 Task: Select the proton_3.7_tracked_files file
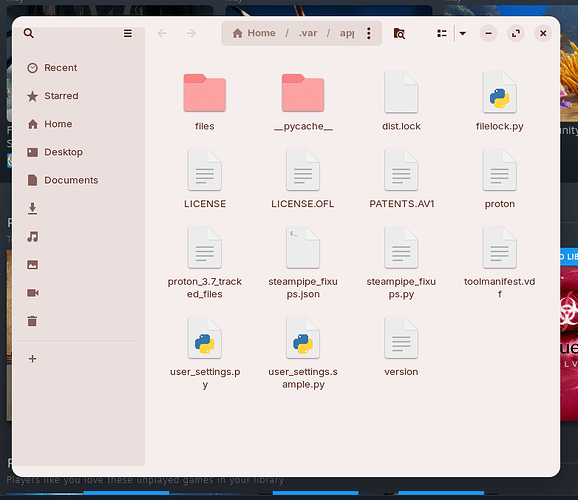[x=205, y=263]
